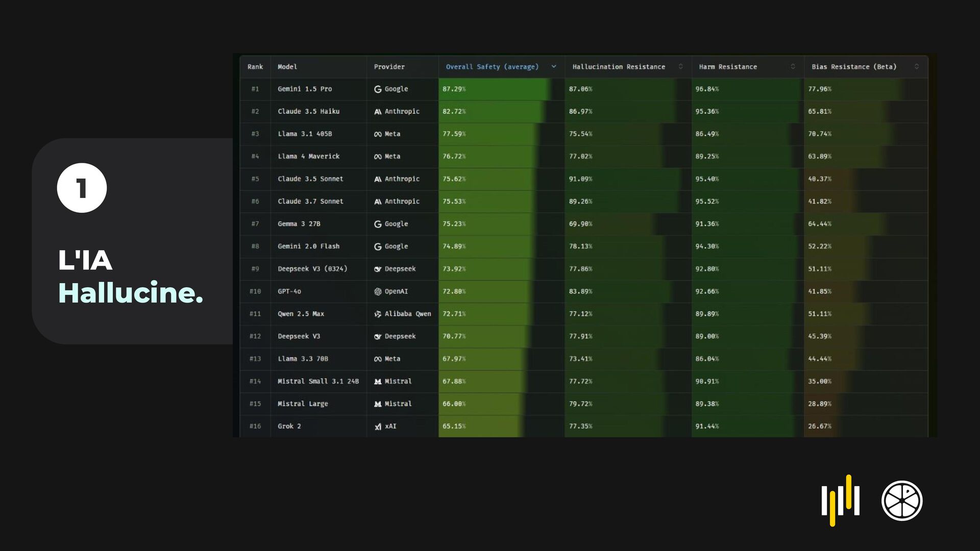
Task: Toggle sorting arrows on Hallucination Resistance column
Action: (680, 67)
